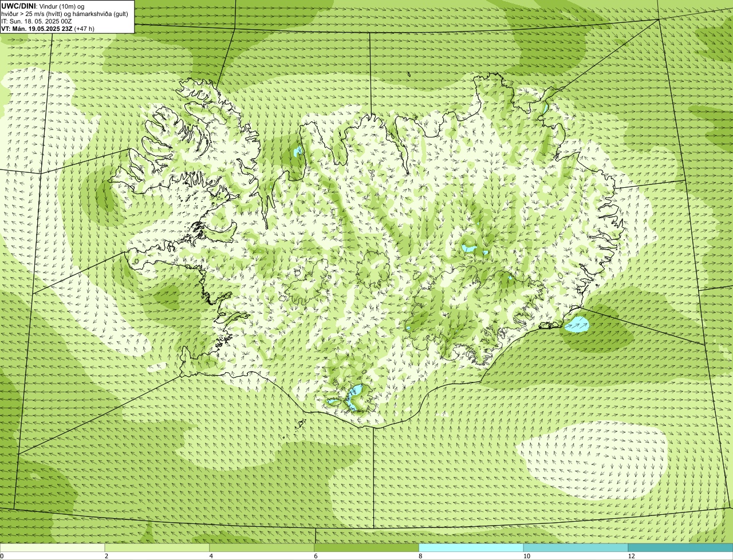This screenshot has height=560, width=733.
Task: Click the colorbar label "0"
Action: tap(2, 556)
